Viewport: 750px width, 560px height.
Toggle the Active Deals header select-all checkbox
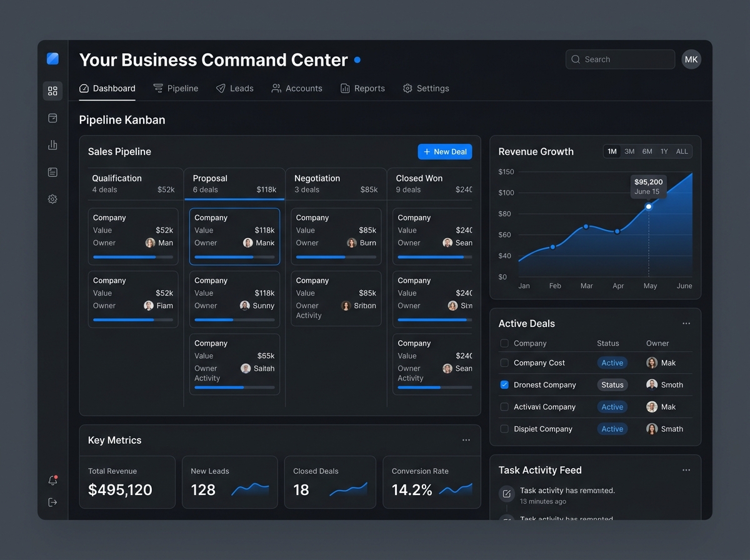504,343
